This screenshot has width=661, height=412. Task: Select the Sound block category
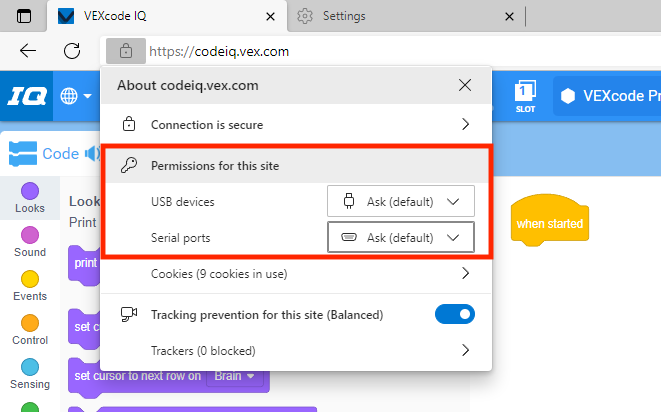coord(30,235)
